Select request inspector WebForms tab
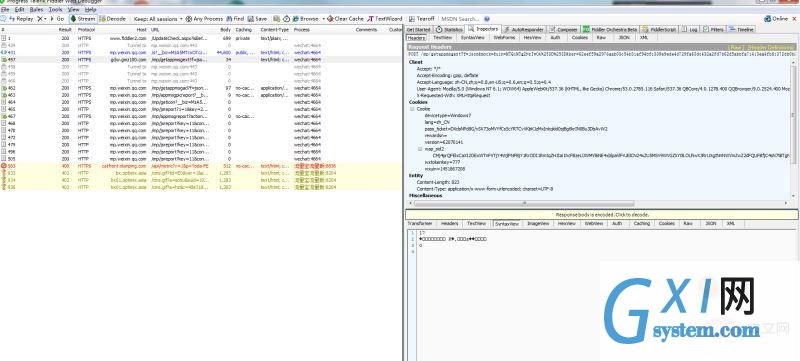 [x=505, y=38]
